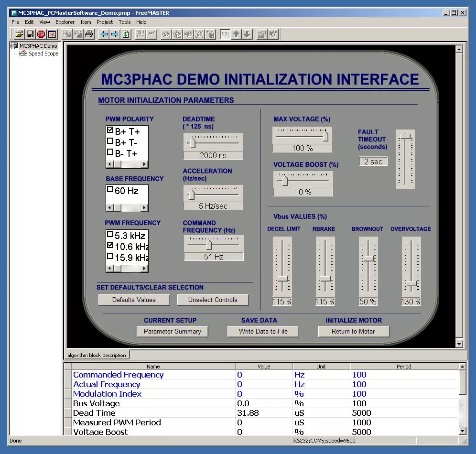
Task: Check the B+ T- polarity checkbox
Action: click(110, 141)
